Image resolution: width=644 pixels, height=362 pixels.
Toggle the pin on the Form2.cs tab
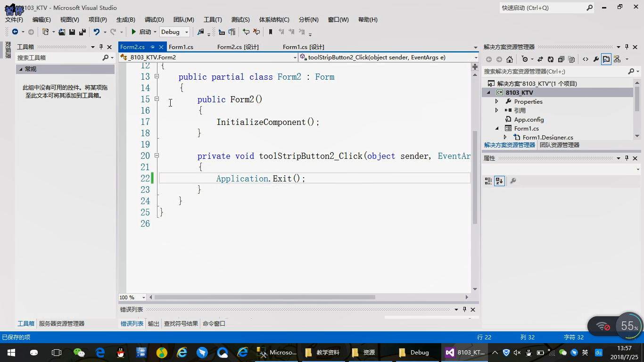tap(152, 47)
